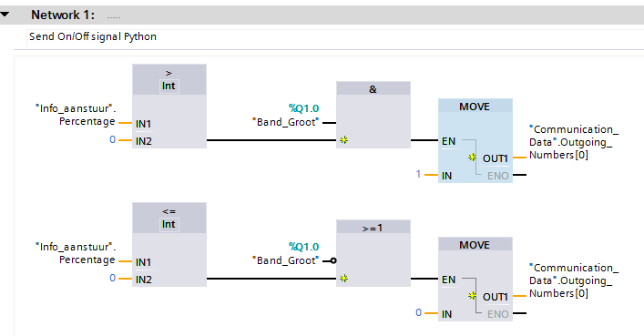Click the yellow star input on & block
Viewport: 644px width, 336px height.
pyautogui.click(x=343, y=140)
